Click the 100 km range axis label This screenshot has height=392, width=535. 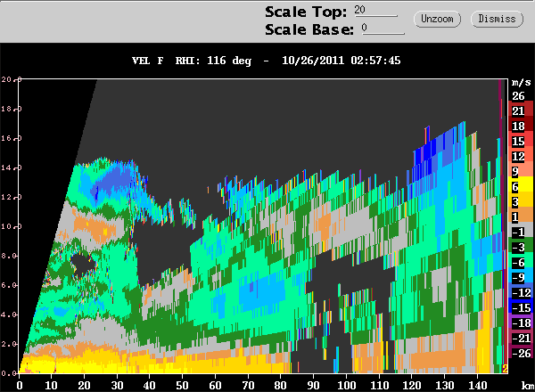346,386
